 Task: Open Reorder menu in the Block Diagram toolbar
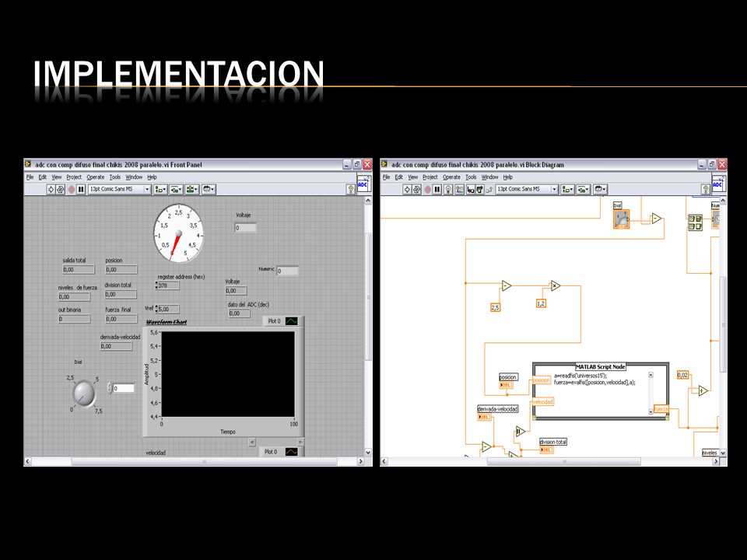(600, 190)
